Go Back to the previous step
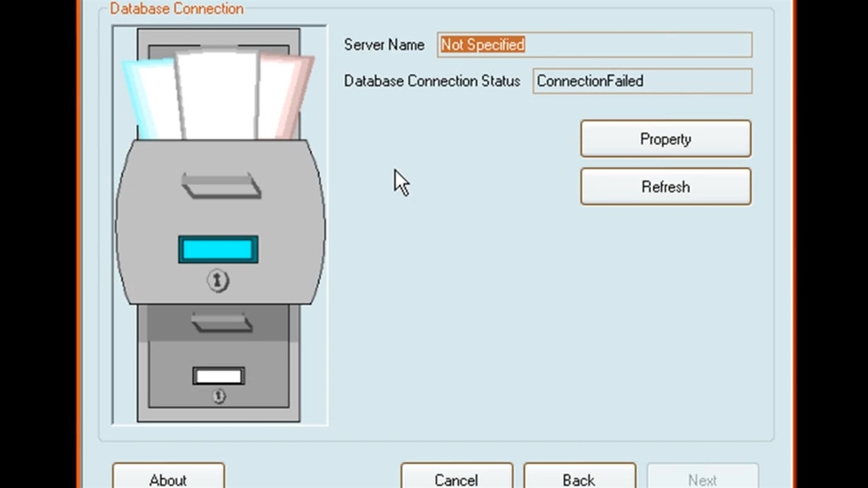This screenshot has height=488, width=868. point(579,478)
